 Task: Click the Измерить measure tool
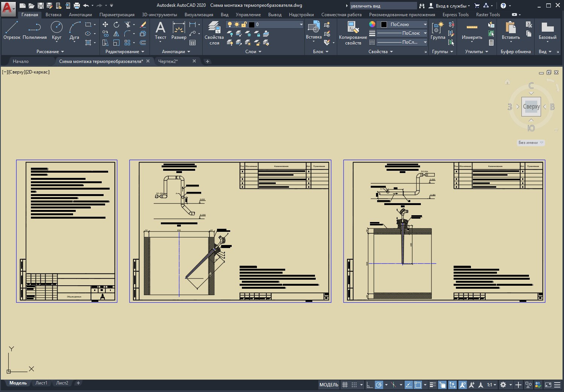472,30
